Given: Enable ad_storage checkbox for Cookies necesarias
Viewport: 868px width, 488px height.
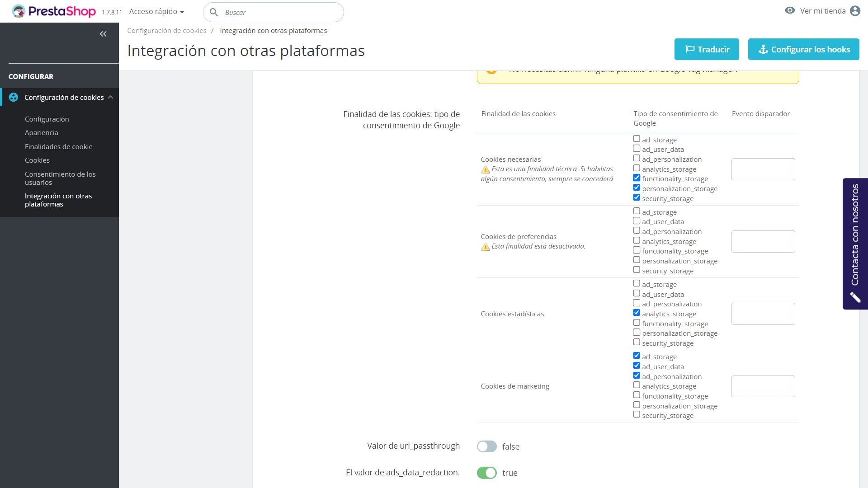Looking at the screenshot, I should pos(637,139).
